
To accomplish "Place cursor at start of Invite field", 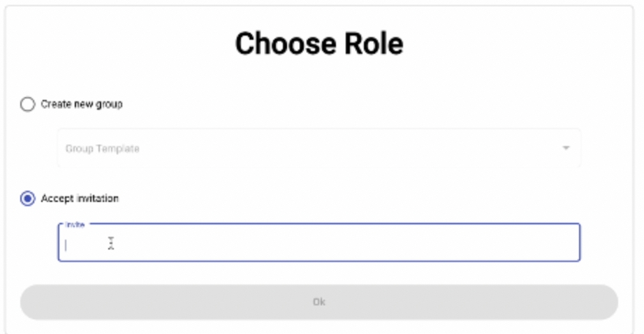I will tap(68, 244).
